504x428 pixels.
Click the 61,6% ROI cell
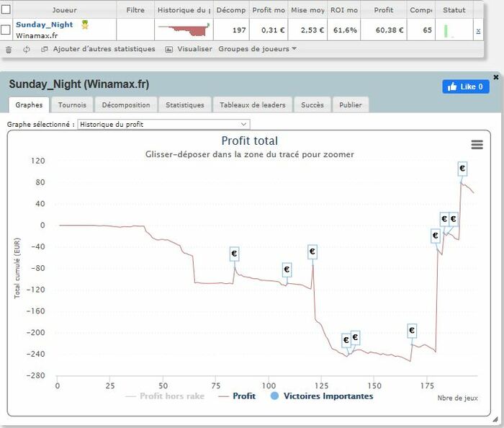click(344, 30)
